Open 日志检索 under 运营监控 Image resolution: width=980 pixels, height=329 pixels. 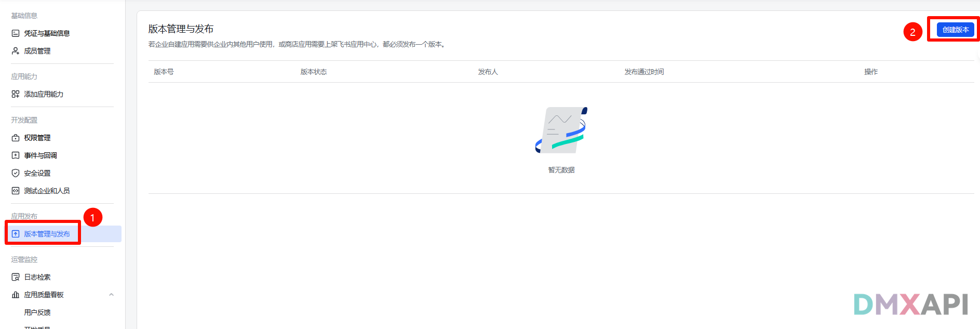(37, 277)
